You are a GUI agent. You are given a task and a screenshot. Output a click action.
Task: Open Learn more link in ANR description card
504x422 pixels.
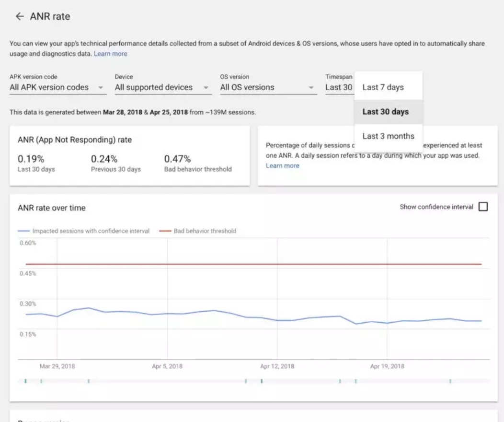click(283, 165)
